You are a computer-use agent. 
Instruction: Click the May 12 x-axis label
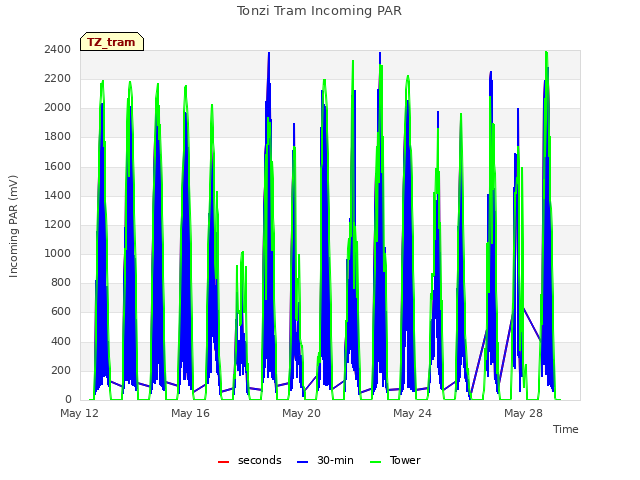(80, 413)
